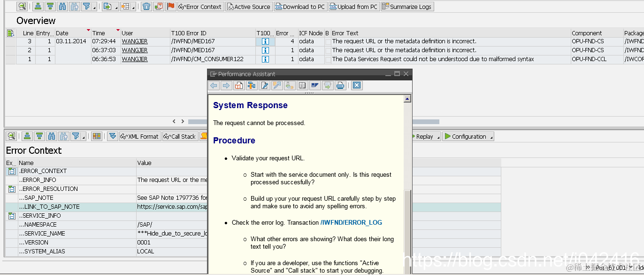The width and height of the screenshot is (644, 275).
Task: Select the ...LINK_TO_SAP_NOTE row
Action: coord(253,207)
